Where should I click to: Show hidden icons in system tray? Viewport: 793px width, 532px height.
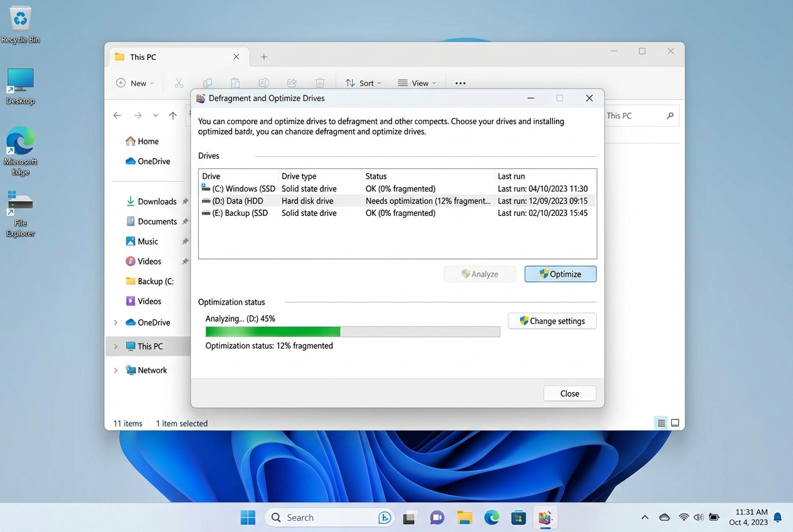[x=645, y=518]
